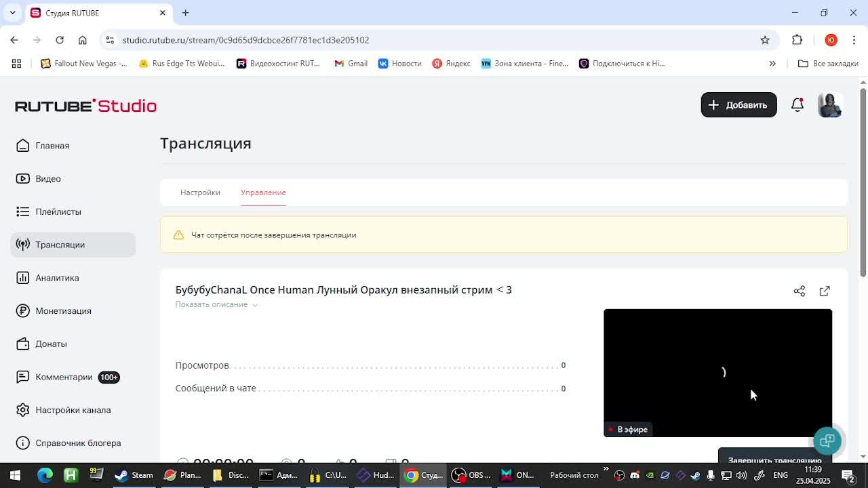Open the Аналитика sidebar section
868x488 pixels.
73,278
